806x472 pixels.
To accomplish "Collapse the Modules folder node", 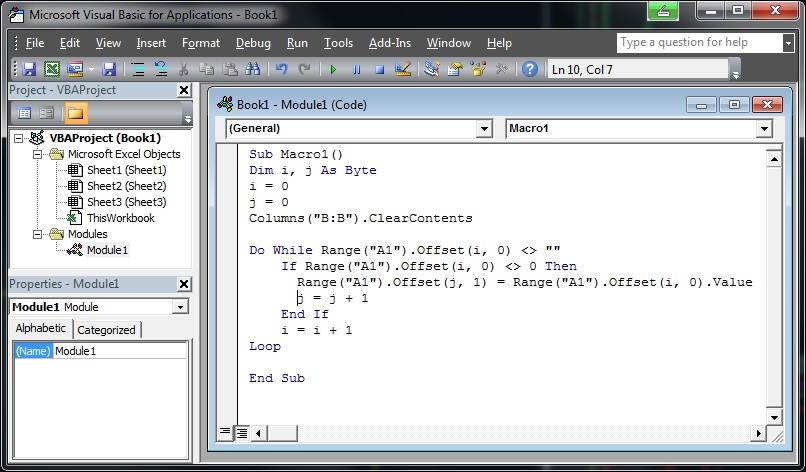I will tap(37, 234).
